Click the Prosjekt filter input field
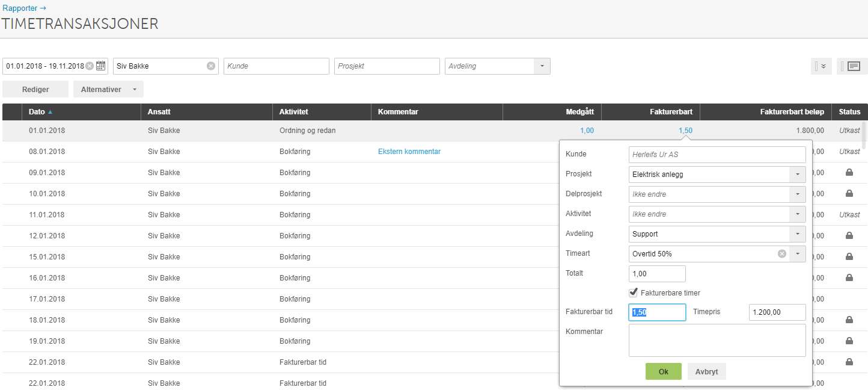This screenshot has width=868, height=390. tap(387, 66)
